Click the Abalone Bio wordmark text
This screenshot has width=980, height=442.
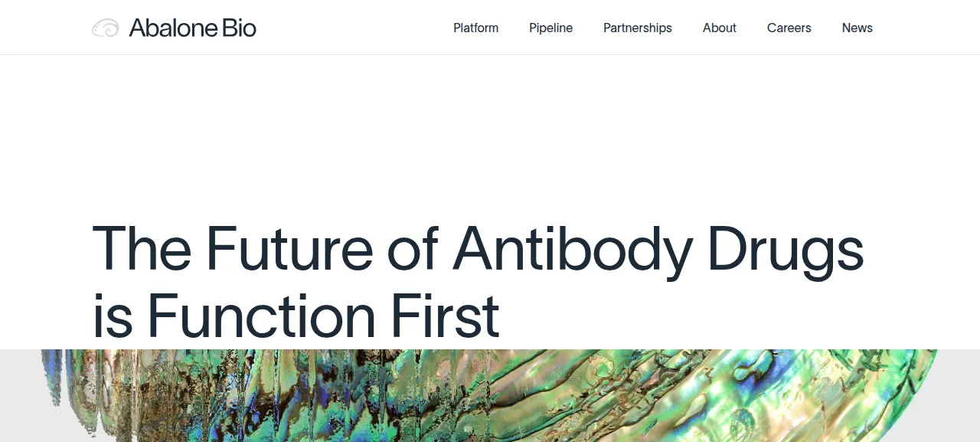coord(192,28)
